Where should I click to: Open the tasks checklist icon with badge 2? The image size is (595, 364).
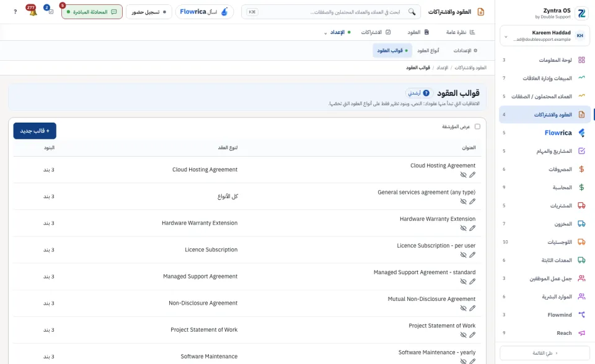coord(50,11)
